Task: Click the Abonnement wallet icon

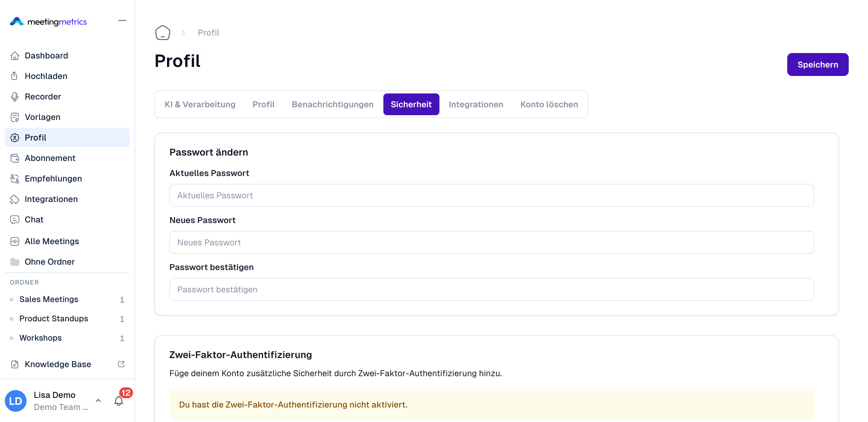Action: 14,158
